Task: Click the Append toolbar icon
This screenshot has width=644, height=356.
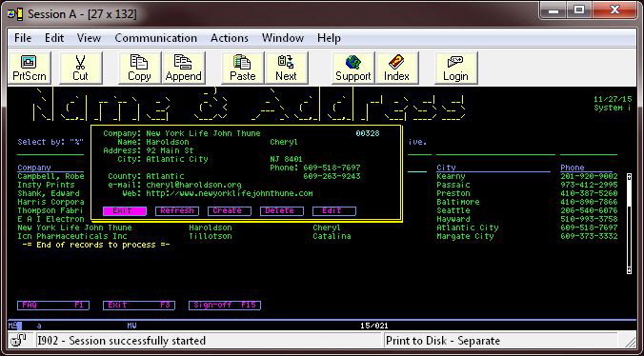Action: 183,68
